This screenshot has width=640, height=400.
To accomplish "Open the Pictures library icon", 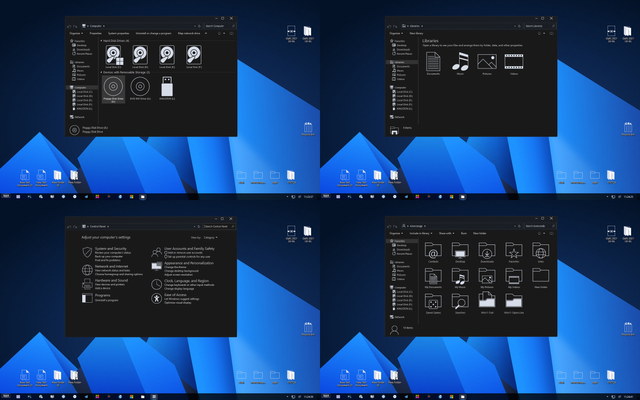I will [x=487, y=63].
